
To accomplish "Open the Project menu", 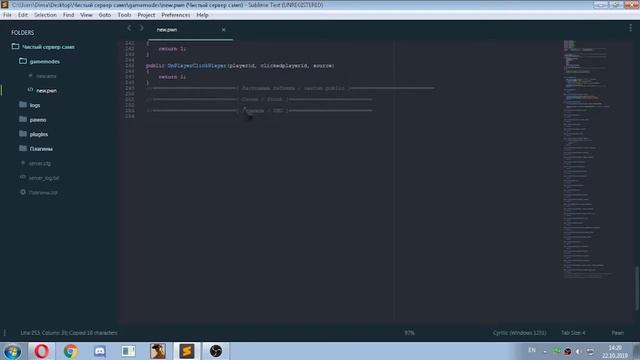I will [x=146, y=15].
